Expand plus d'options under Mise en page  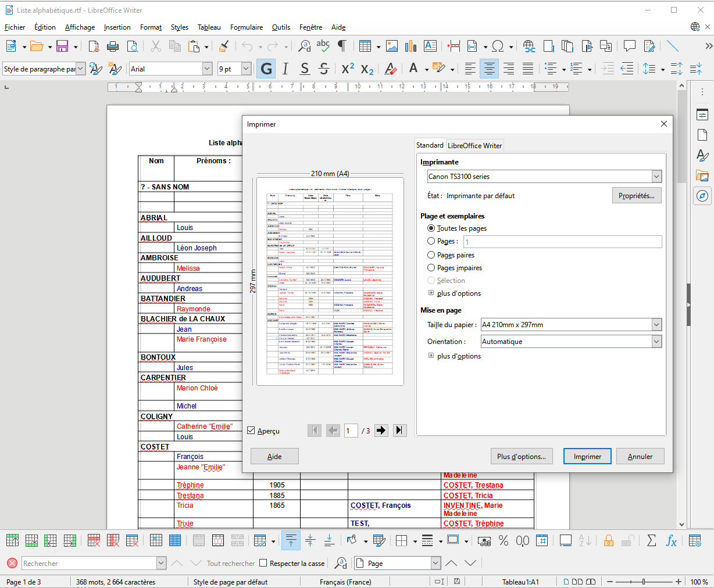point(431,356)
